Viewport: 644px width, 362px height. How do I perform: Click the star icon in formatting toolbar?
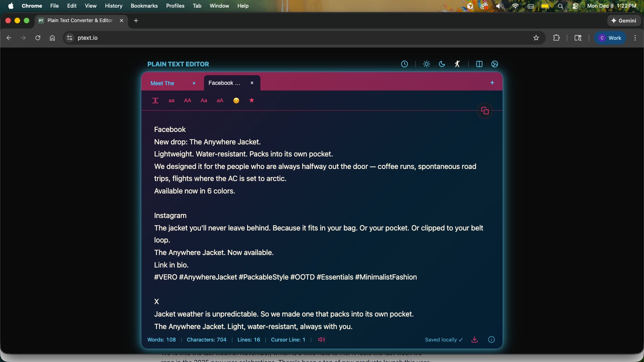(x=252, y=100)
